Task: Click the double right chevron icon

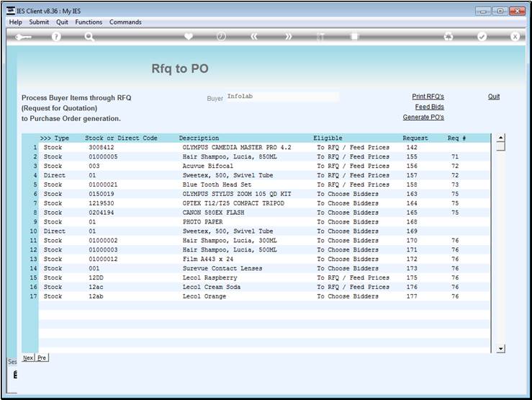Action: pyautogui.click(x=289, y=36)
